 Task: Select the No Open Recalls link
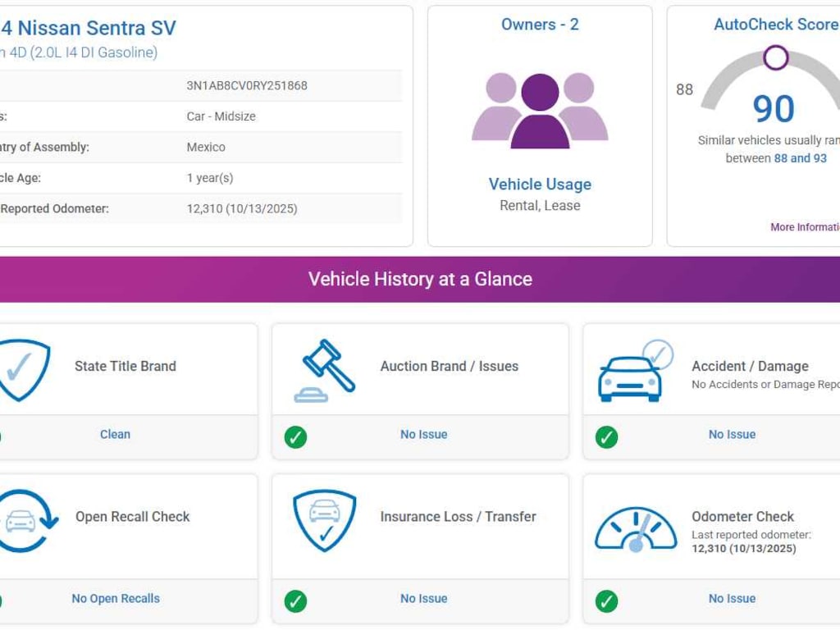point(116,599)
